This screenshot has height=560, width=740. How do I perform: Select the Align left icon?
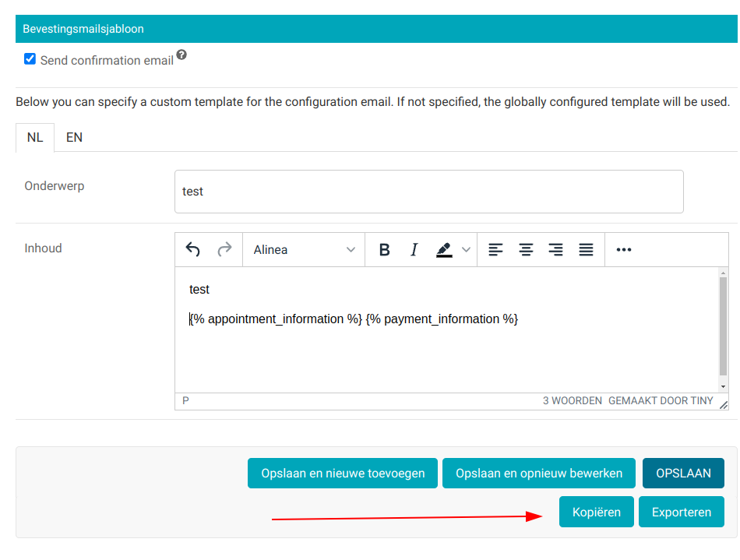(x=495, y=249)
